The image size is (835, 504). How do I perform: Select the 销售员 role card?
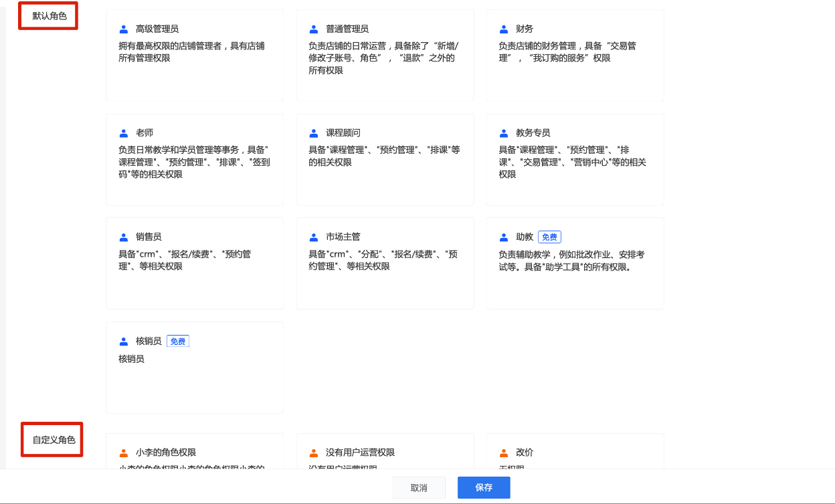click(x=195, y=263)
